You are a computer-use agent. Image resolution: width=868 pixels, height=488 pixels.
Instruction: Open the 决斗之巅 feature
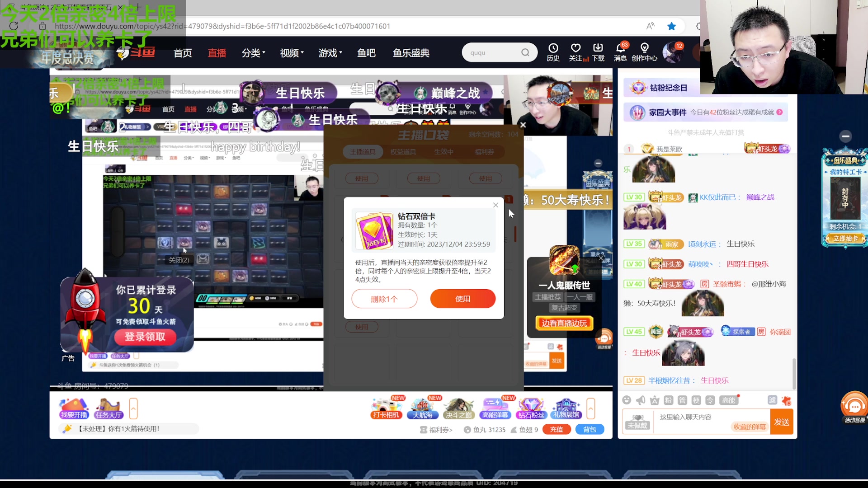[x=458, y=408]
